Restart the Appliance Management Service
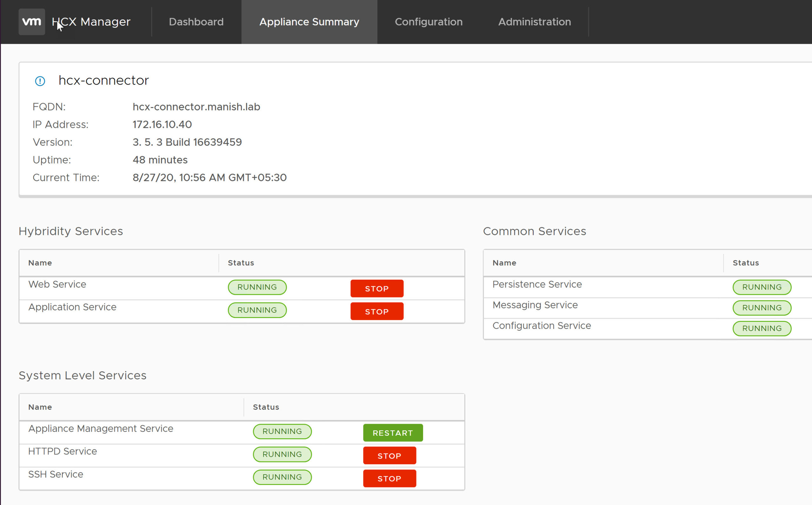 click(x=393, y=433)
